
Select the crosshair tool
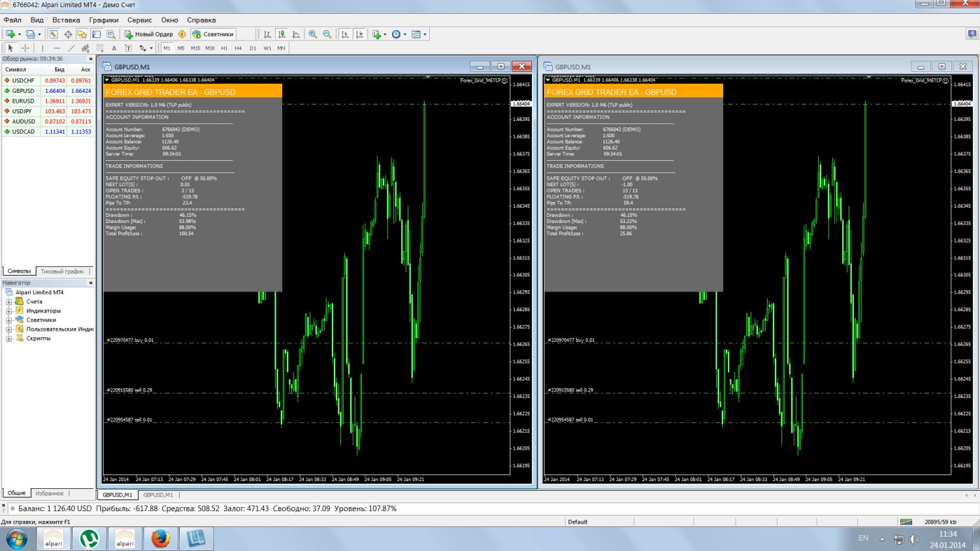[x=25, y=48]
